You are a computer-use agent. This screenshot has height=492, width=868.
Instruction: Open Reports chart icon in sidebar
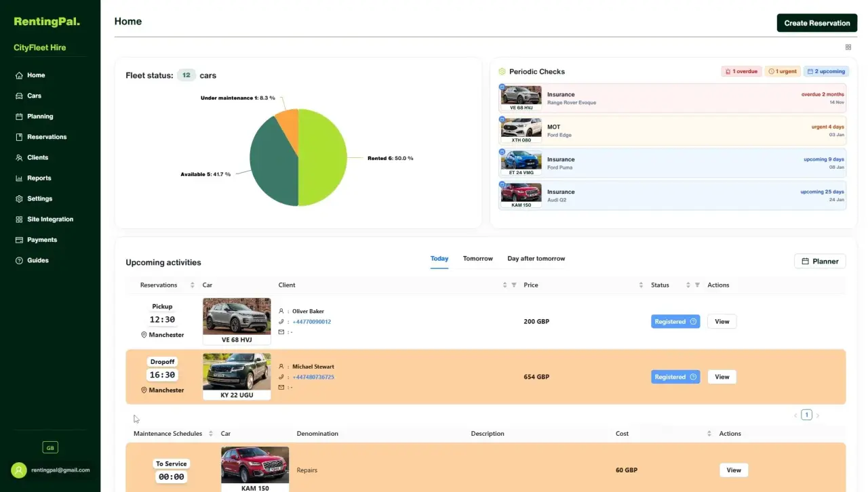pos(20,178)
